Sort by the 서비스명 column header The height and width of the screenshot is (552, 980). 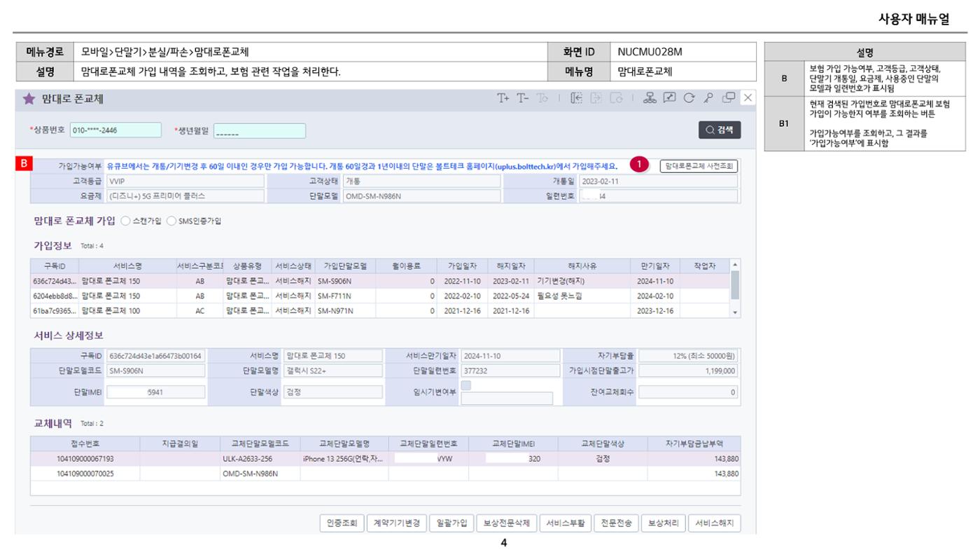[x=127, y=266]
